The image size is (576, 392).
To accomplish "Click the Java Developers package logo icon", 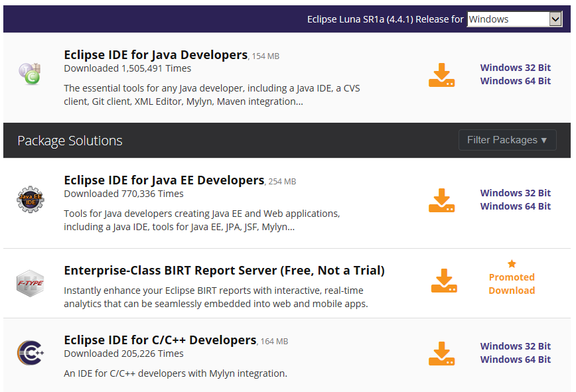I will 30,74.
